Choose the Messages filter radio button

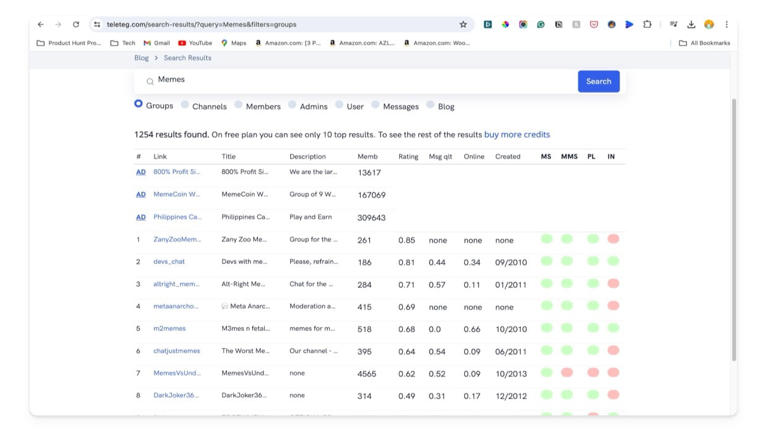pyautogui.click(x=375, y=104)
